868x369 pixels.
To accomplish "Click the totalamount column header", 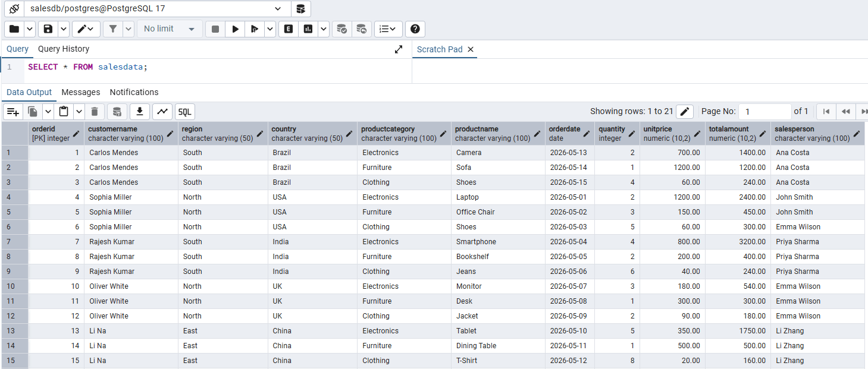I will tap(738, 134).
